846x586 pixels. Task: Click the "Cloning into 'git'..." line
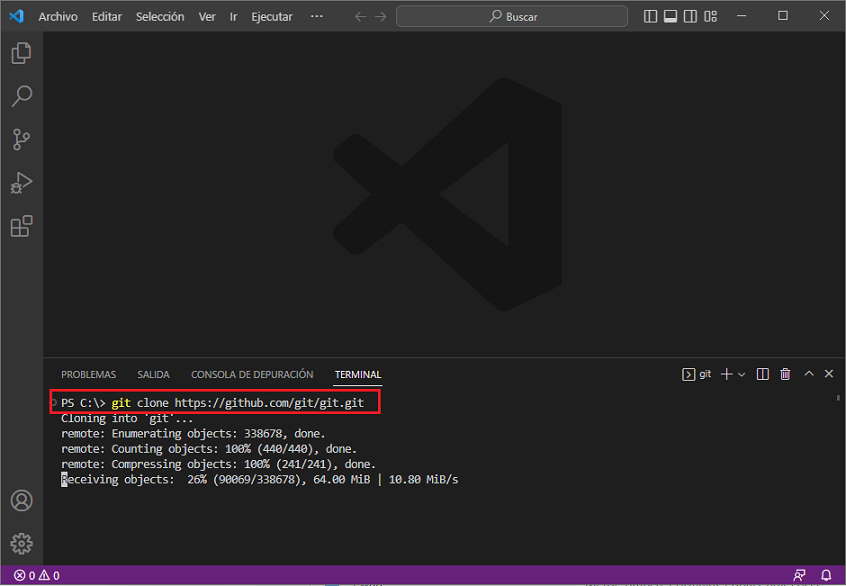point(126,418)
